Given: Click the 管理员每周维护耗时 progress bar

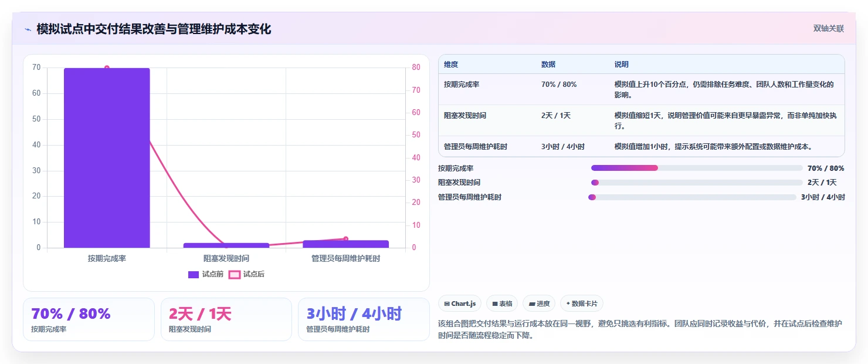Looking at the screenshot, I should tap(692, 197).
